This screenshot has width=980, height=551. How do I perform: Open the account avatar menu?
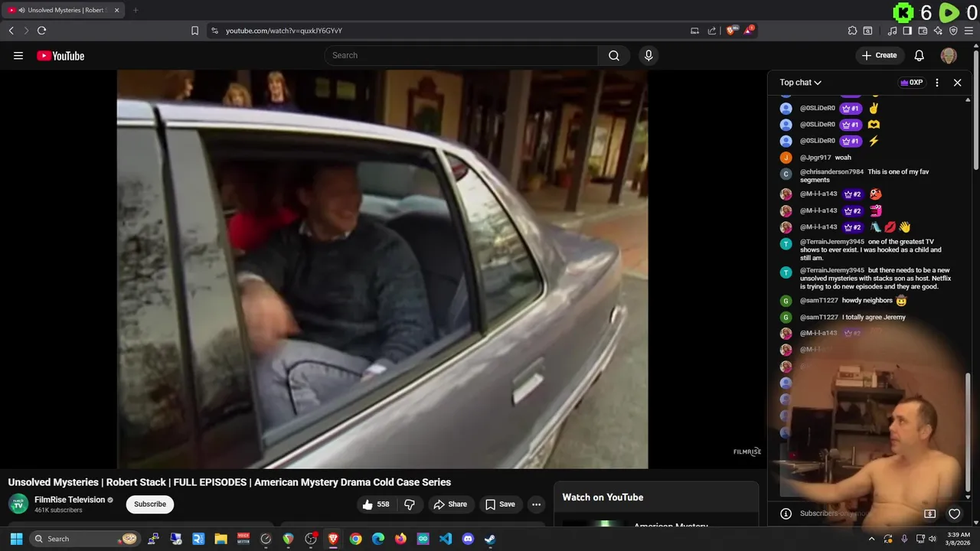(x=949, y=55)
